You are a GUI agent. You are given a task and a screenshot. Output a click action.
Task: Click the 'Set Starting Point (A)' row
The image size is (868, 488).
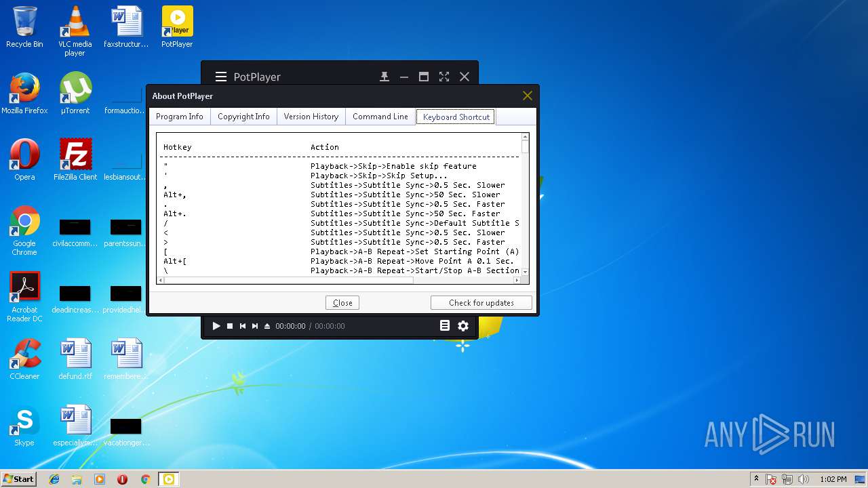pos(340,251)
